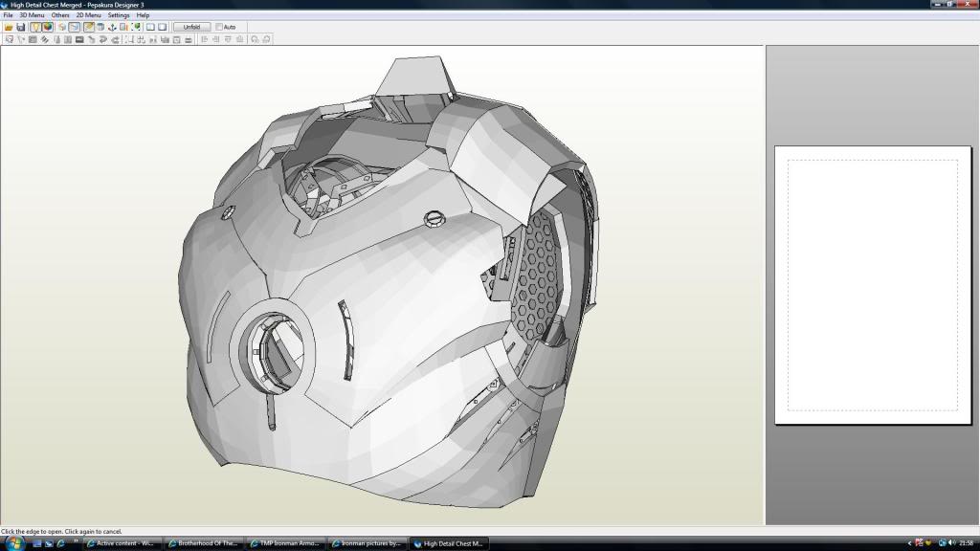
Task: Click the gray 3D box icon
Action: pos(100,27)
